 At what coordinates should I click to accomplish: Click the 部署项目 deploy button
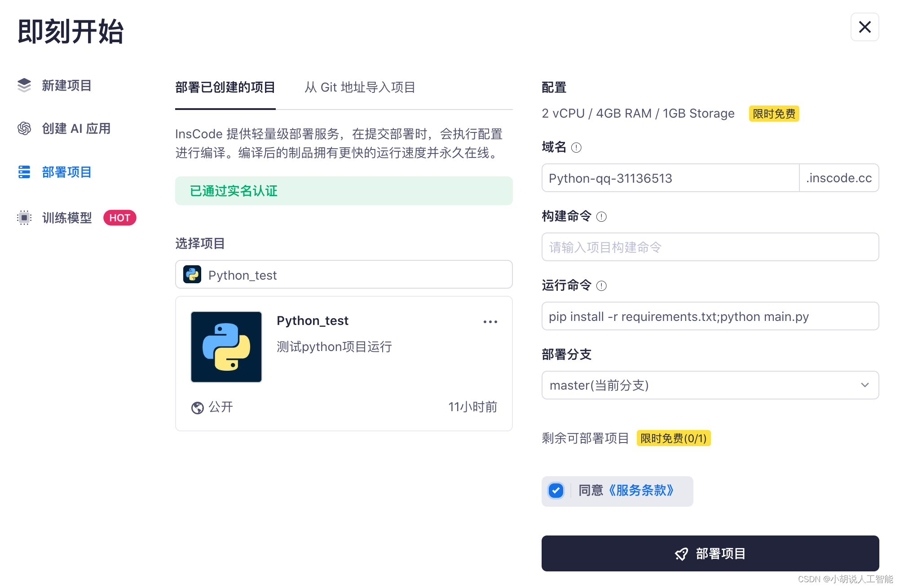click(710, 553)
